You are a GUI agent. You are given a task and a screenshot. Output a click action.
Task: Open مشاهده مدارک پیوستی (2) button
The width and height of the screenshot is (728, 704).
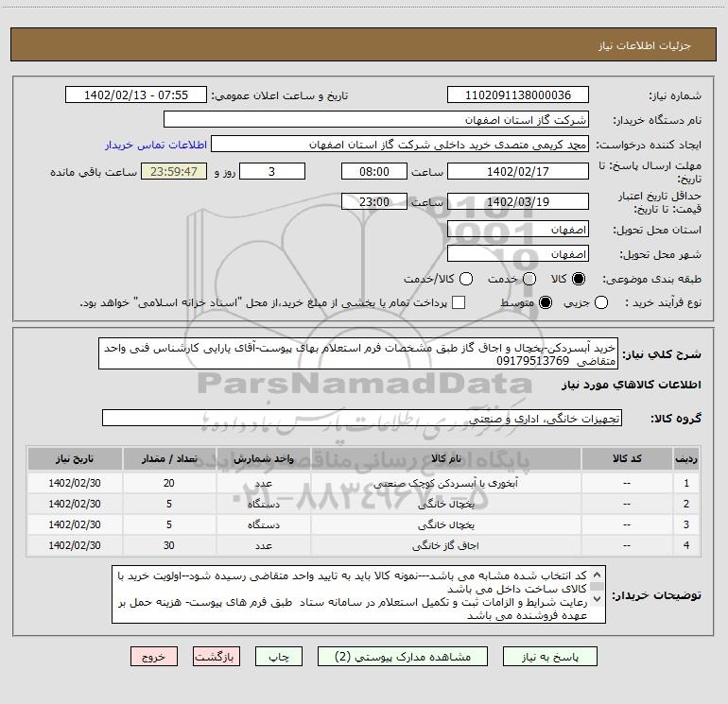click(403, 657)
